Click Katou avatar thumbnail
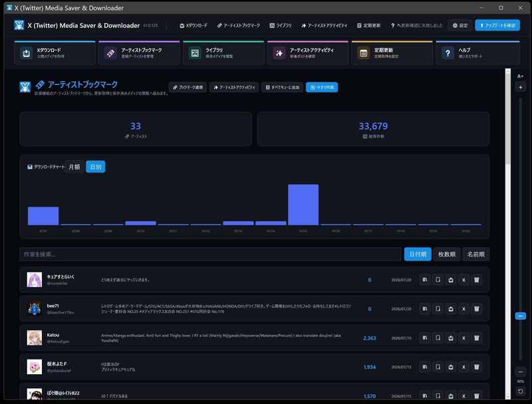This screenshot has width=532, height=404. (35, 338)
